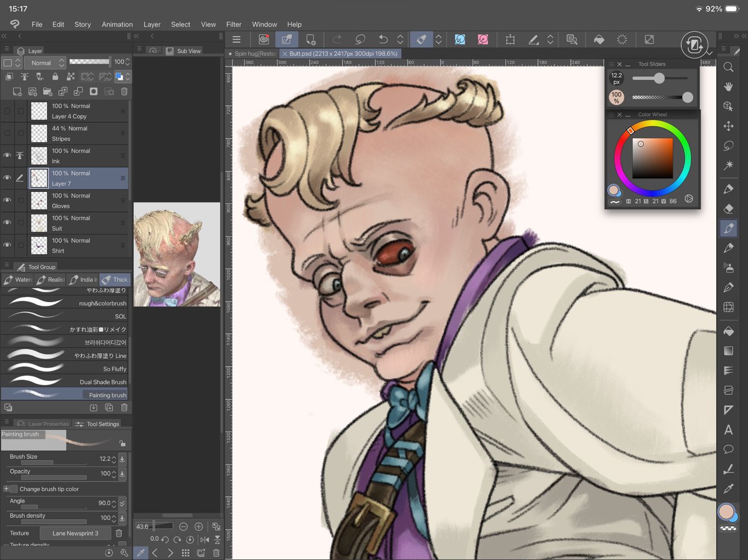The image size is (748, 560).
Task: Select the rough&colorbrush sub tool
Action: point(65,303)
